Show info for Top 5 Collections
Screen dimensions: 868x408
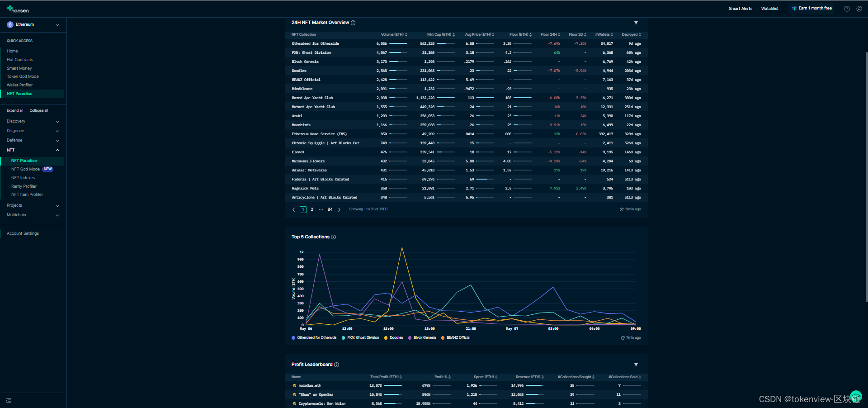coord(334,237)
